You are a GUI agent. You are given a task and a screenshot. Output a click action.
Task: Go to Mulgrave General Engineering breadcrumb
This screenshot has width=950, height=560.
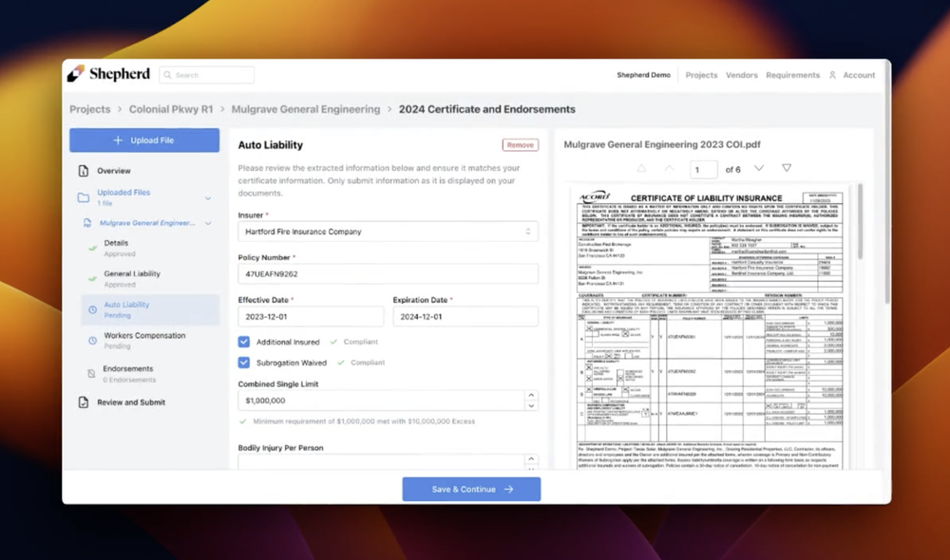tap(305, 109)
